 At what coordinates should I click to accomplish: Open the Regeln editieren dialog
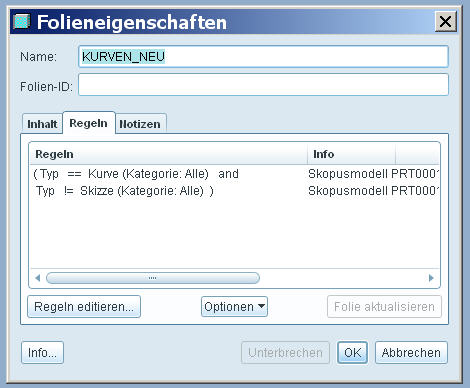(84, 307)
